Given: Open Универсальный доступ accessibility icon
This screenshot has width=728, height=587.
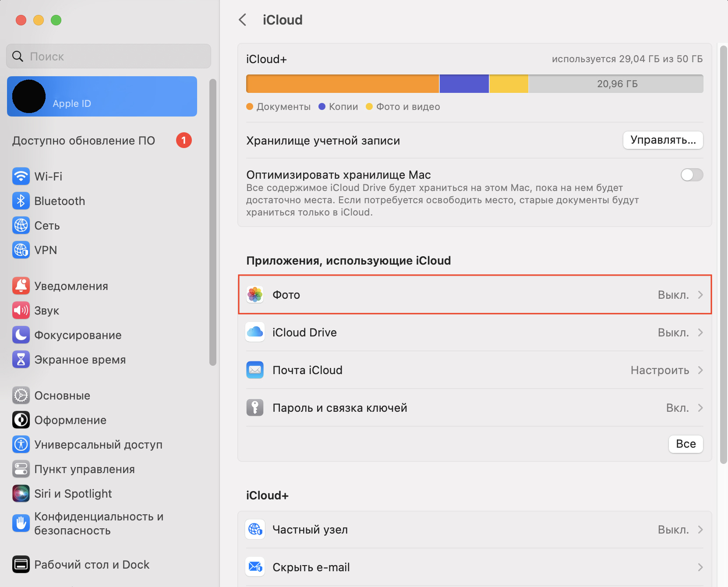Looking at the screenshot, I should click(21, 445).
